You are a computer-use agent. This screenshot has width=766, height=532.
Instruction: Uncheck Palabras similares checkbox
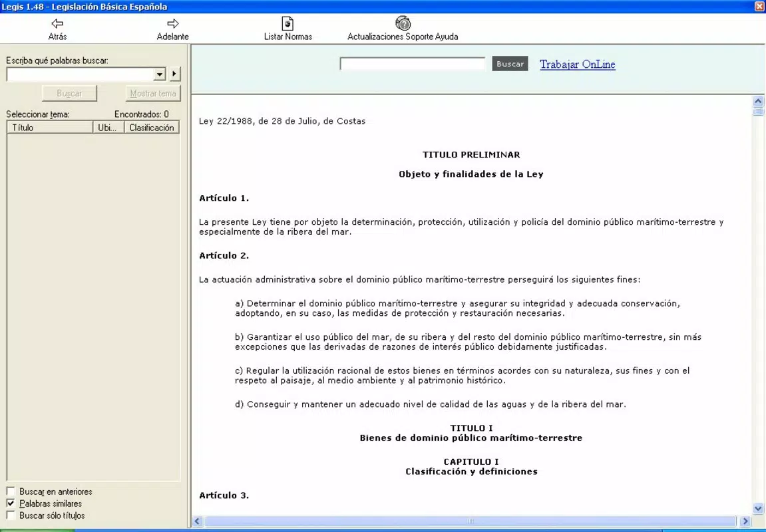(x=11, y=503)
